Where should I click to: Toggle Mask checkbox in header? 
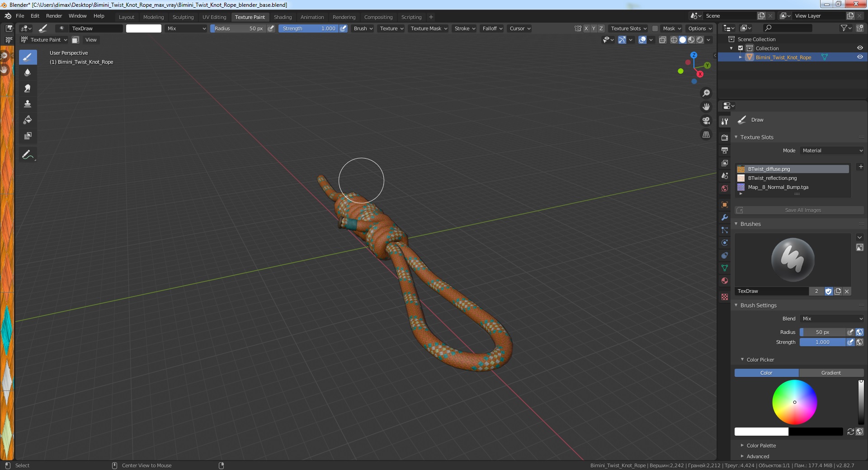point(655,28)
